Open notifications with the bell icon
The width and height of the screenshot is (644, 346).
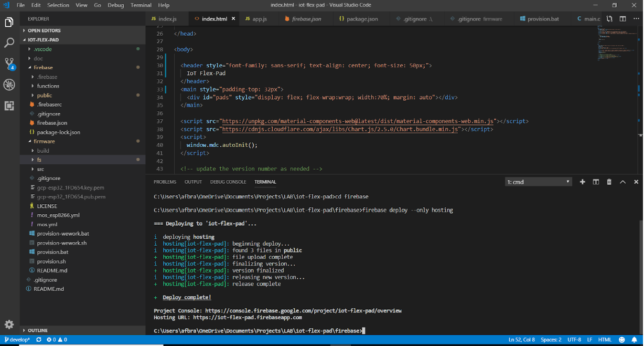tap(635, 340)
